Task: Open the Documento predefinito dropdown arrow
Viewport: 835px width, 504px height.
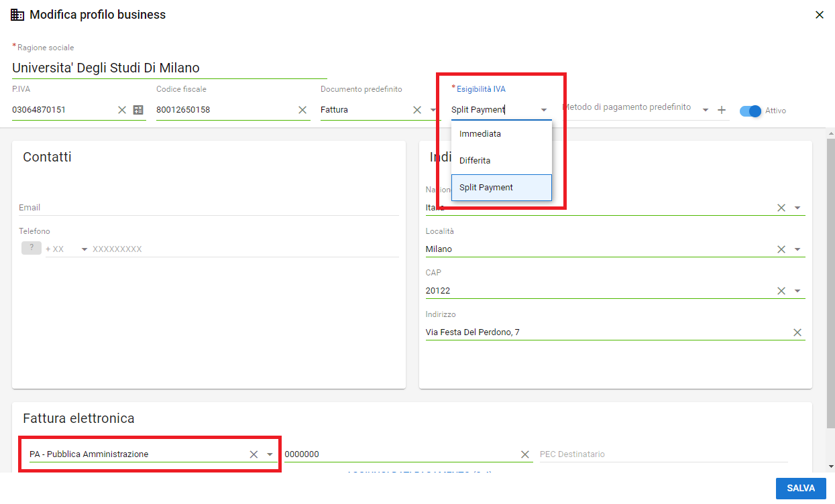Action: click(433, 110)
